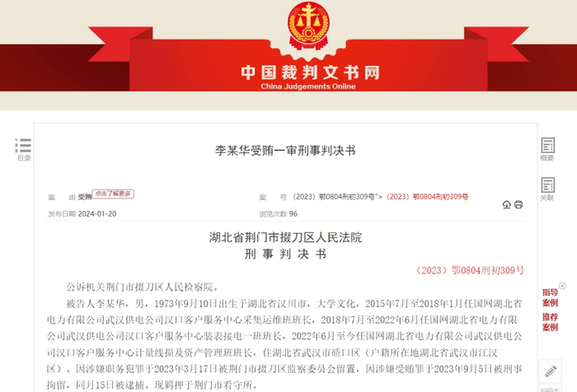Click China Judgements Online subtitle
This screenshot has height=392, width=577.
[308, 86]
